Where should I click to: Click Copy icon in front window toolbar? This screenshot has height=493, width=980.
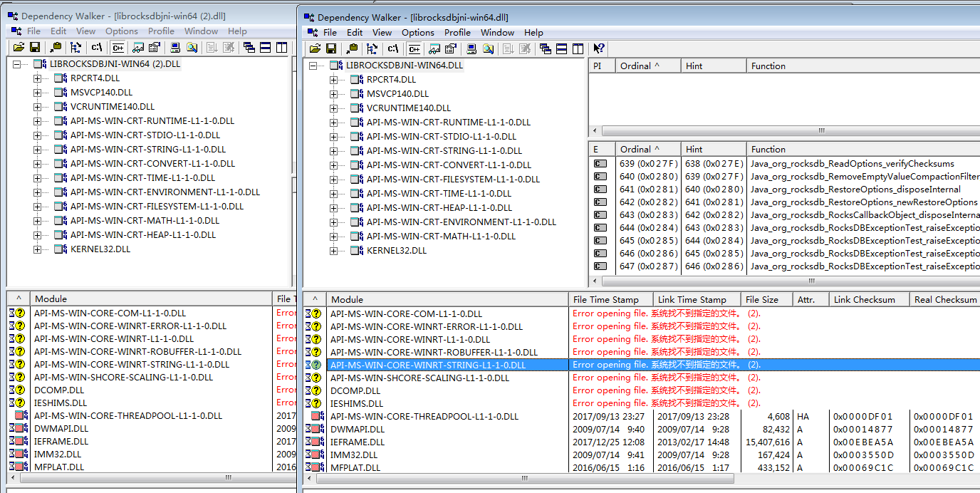click(x=352, y=48)
